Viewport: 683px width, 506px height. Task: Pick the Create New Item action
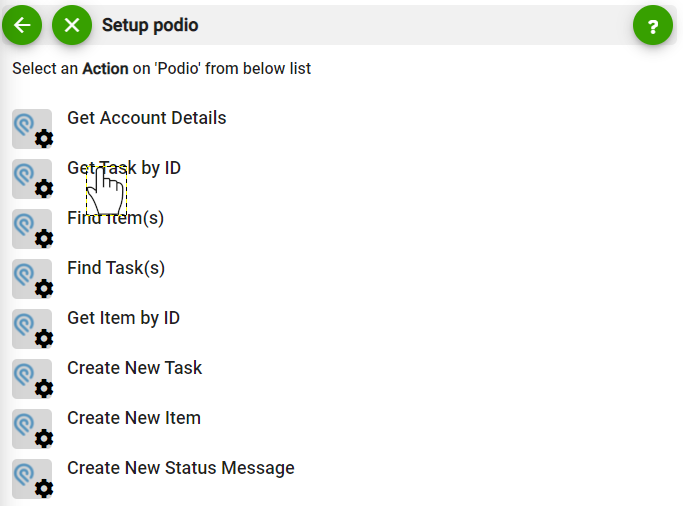point(134,418)
